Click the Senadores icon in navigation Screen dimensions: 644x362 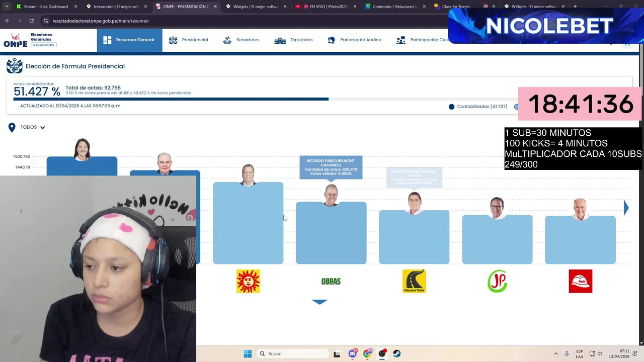(227, 40)
